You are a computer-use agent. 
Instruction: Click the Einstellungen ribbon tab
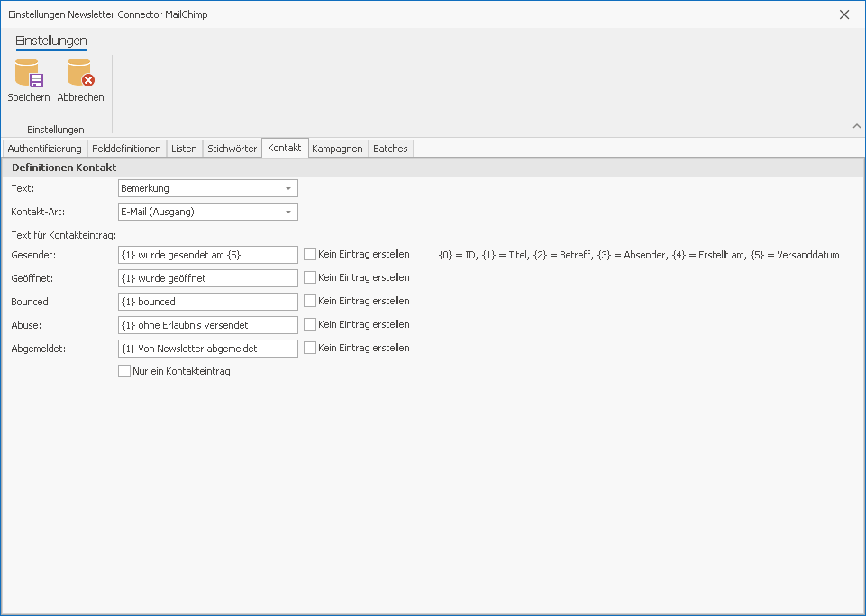tap(51, 41)
